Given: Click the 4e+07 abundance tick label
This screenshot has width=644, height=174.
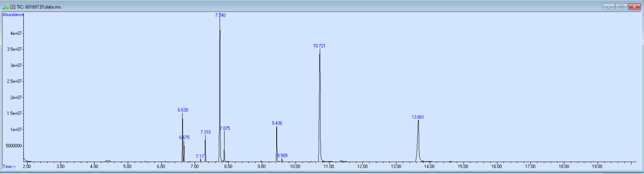Looking at the screenshot, I should (x=16, y=34).
